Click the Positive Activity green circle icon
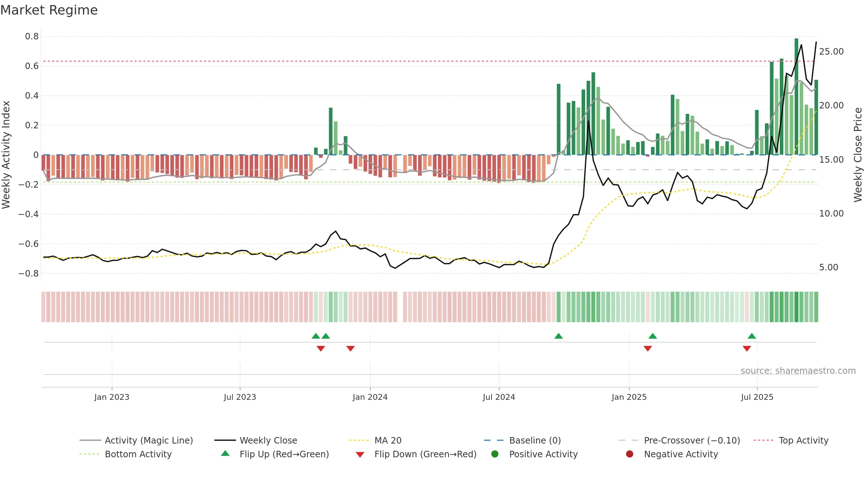The height and width of the screenshot is (488, 868). pos(495,454)
